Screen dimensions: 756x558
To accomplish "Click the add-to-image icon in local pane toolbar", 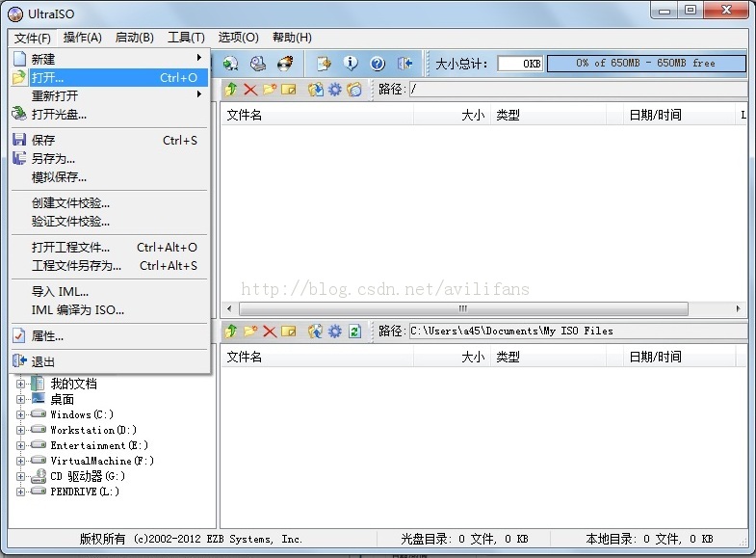I will coord(316,331).
